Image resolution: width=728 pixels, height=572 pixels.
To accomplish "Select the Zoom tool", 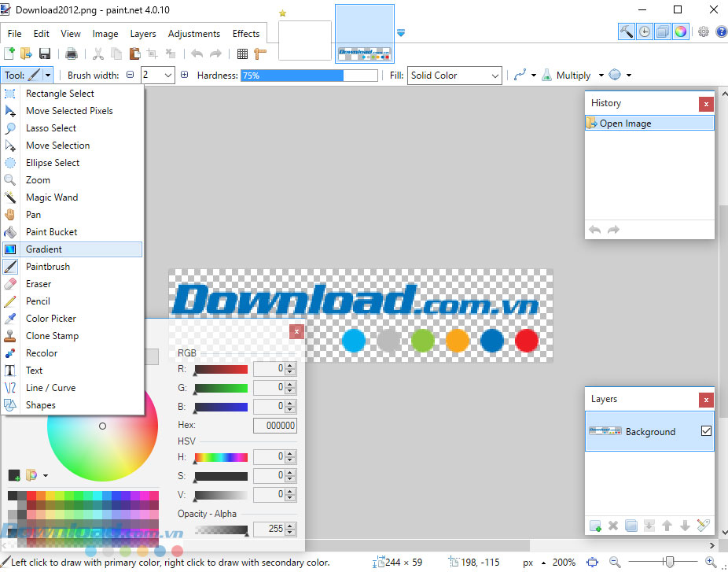I will point(72,180).
